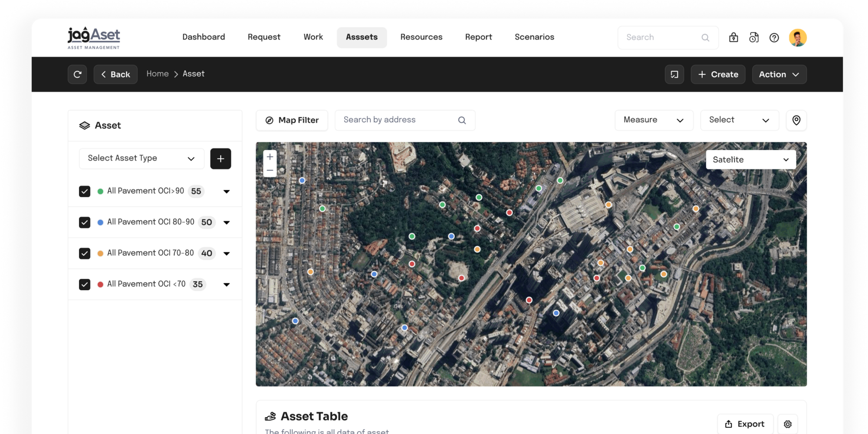Follow the Home breadcrumb link
Screen dimensions: 868x434
tap(158, 74)
